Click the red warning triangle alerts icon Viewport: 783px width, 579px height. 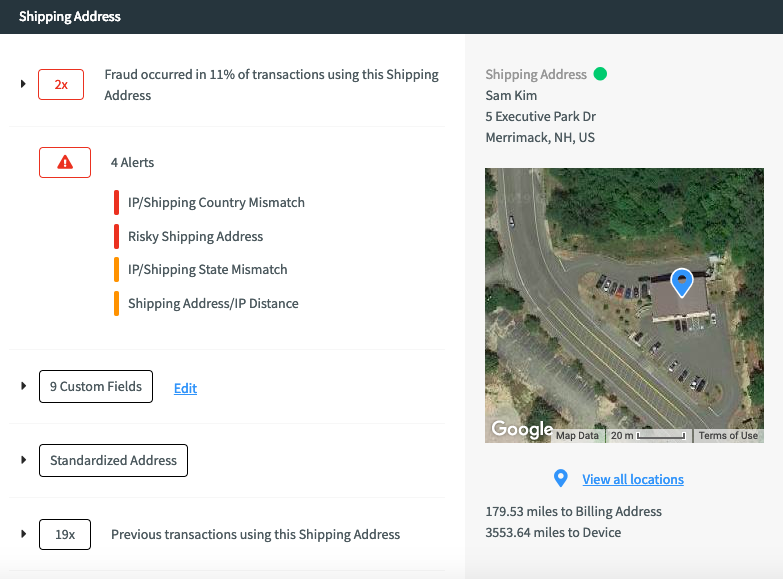coord(65,162)
